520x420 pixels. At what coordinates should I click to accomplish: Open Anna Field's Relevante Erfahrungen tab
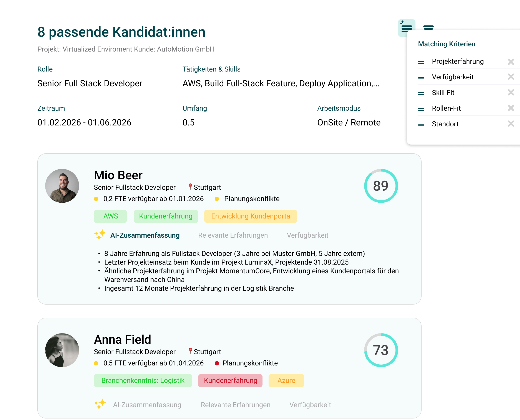point(235,405)
